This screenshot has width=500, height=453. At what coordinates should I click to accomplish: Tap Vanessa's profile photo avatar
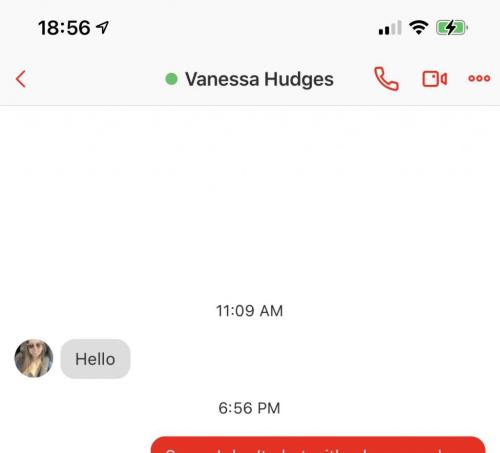[34, 358]
